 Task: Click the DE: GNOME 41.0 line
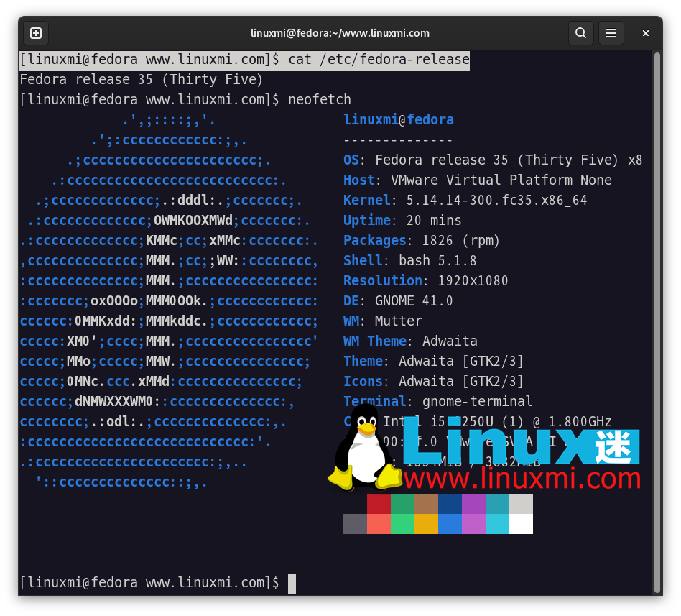click(398, 301)
